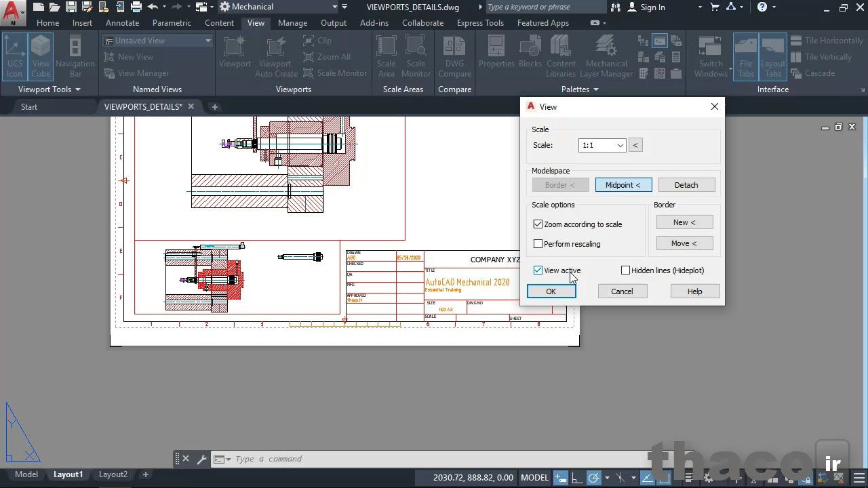Click the Scale Area tool

coord(387,57)
